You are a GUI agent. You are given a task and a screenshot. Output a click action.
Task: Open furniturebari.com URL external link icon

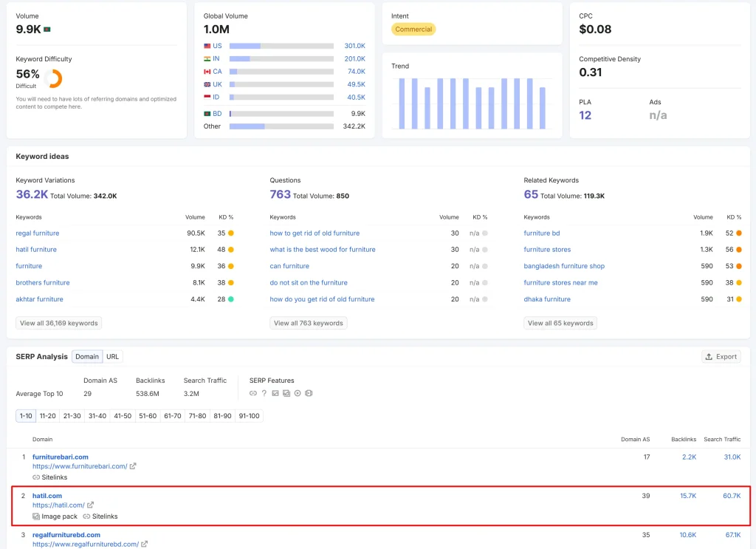coord(133,466)
